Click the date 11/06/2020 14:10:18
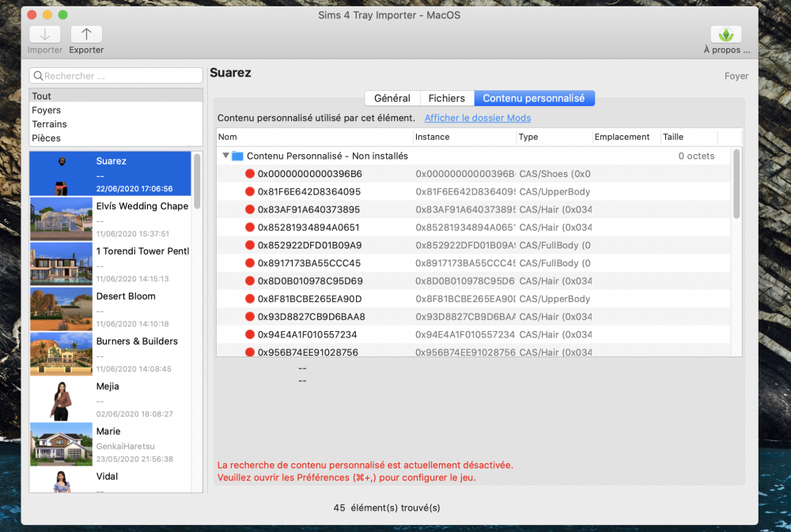Screen dimensions: 791x532 (x=132, y=324)
